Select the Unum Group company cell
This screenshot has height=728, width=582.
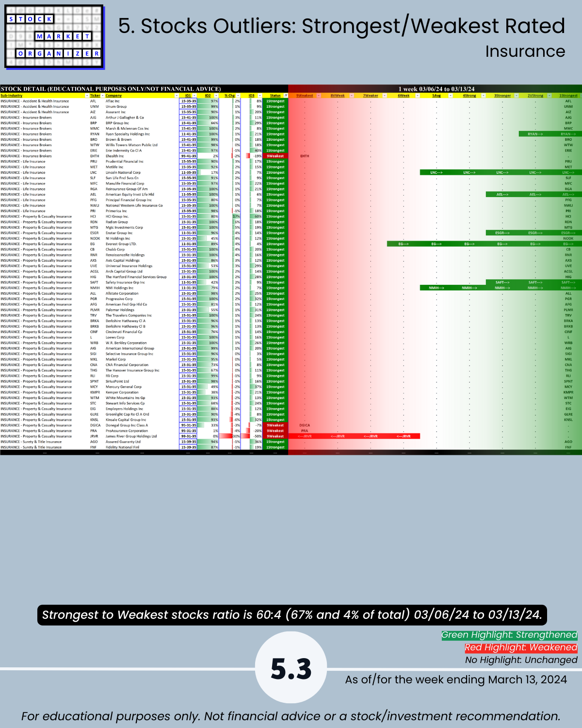(116, 107)
